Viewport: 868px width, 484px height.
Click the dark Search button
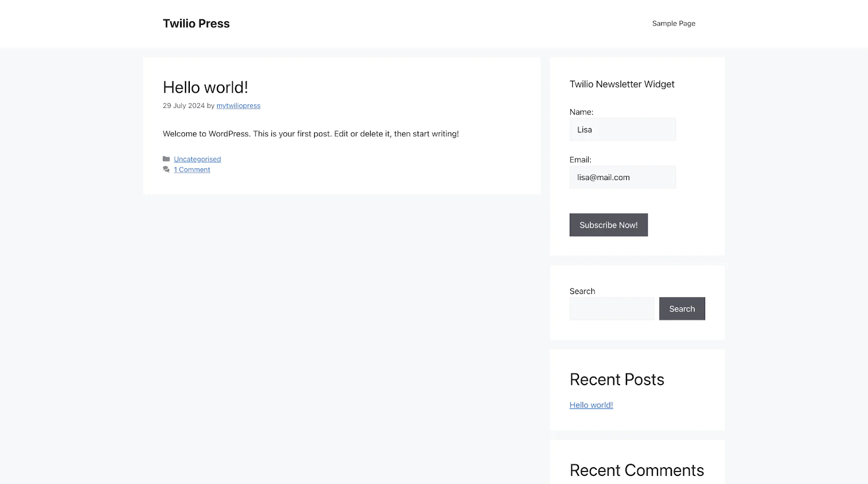coord(682,309)
